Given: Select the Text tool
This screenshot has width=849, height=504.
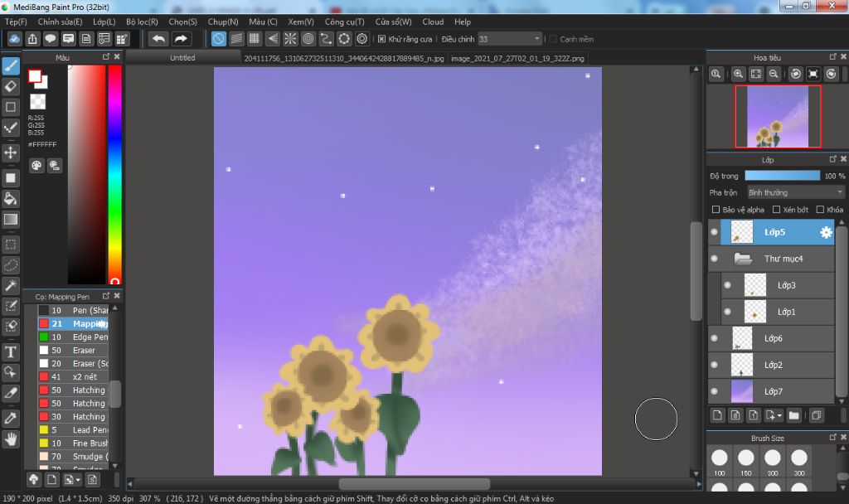Looking at the screenshot, I should click(x=11, y=352).
